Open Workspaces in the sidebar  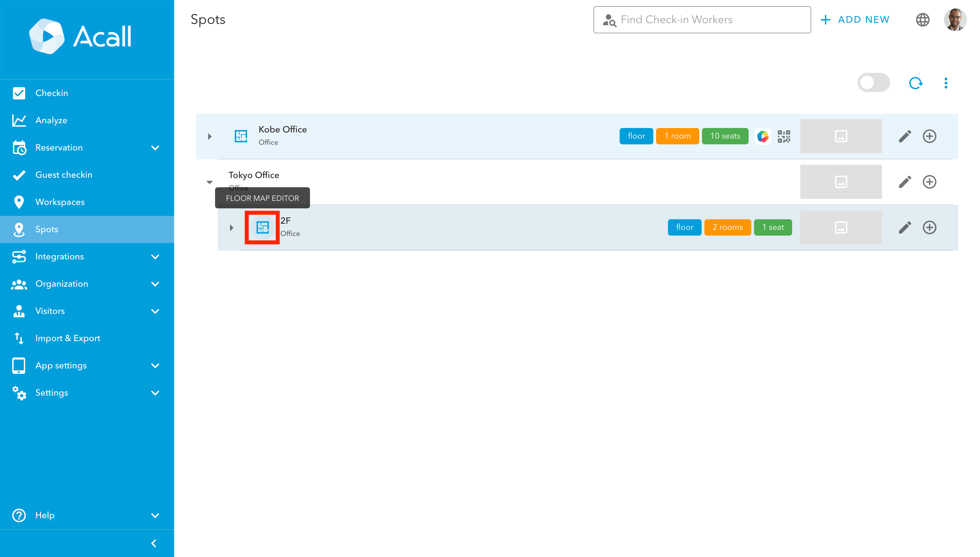coord(60,202)
